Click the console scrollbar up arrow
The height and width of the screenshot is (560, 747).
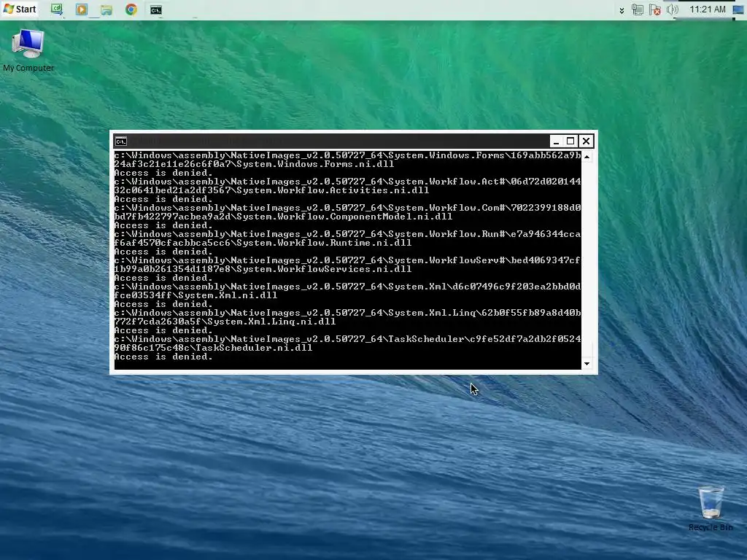(x=587, y=157)
